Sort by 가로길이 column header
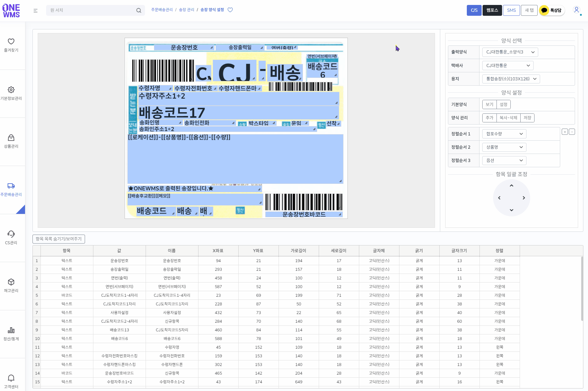The height and width of the screenshot is (391, 588). coord(299,251)
